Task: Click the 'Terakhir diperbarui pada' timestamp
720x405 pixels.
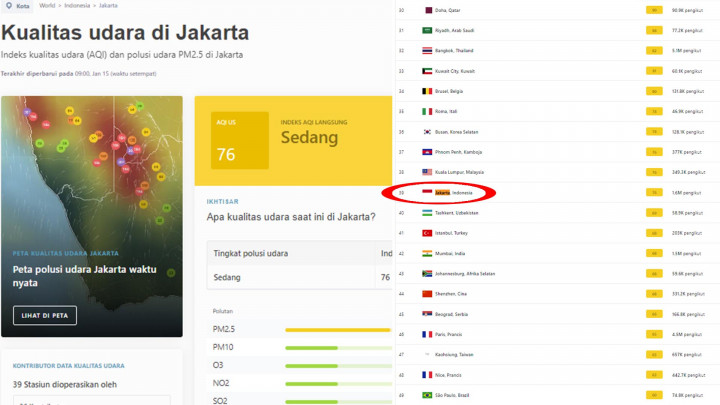Action: (x=79, y=73)
